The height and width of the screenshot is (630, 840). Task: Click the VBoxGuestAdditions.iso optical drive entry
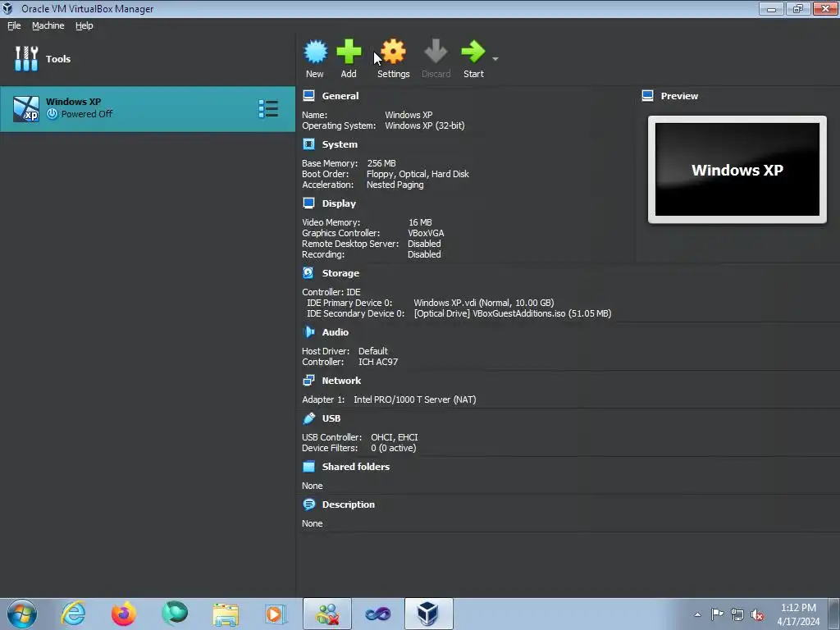click(513, 313)
